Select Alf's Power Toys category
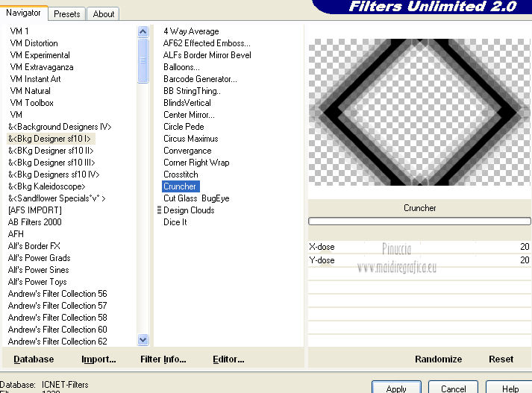Screen dimensions: 532x393 pos(37,282)
